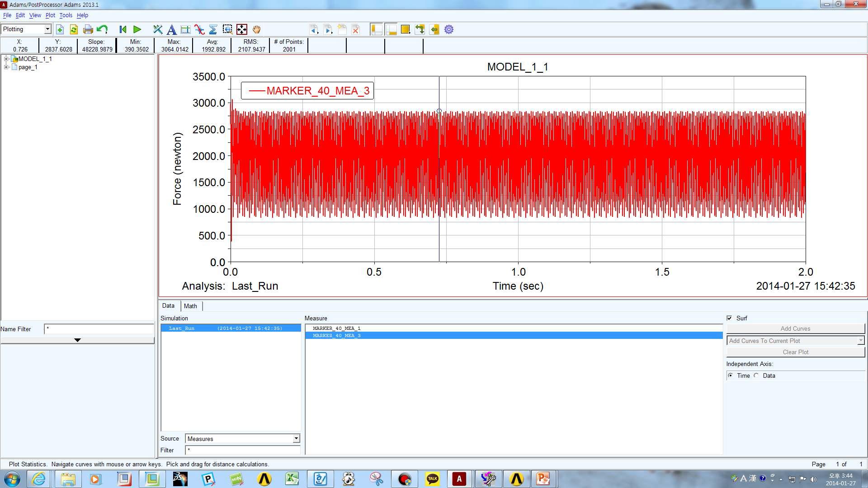This screenshot has height=488, width=868.
Task: Click the Fit plot to view icon
Action: (242, 30)
